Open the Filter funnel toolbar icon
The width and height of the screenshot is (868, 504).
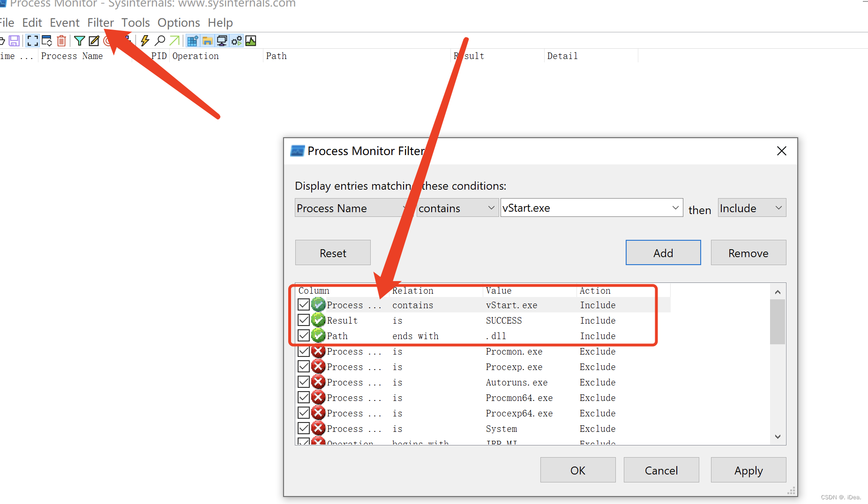tap(80, 41)
